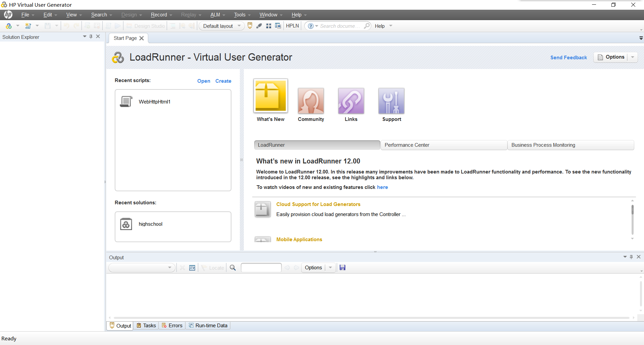Open a new script from the toolbar
Image resolution: width=644 pixels, height=345 pixels.
point(29,26)
